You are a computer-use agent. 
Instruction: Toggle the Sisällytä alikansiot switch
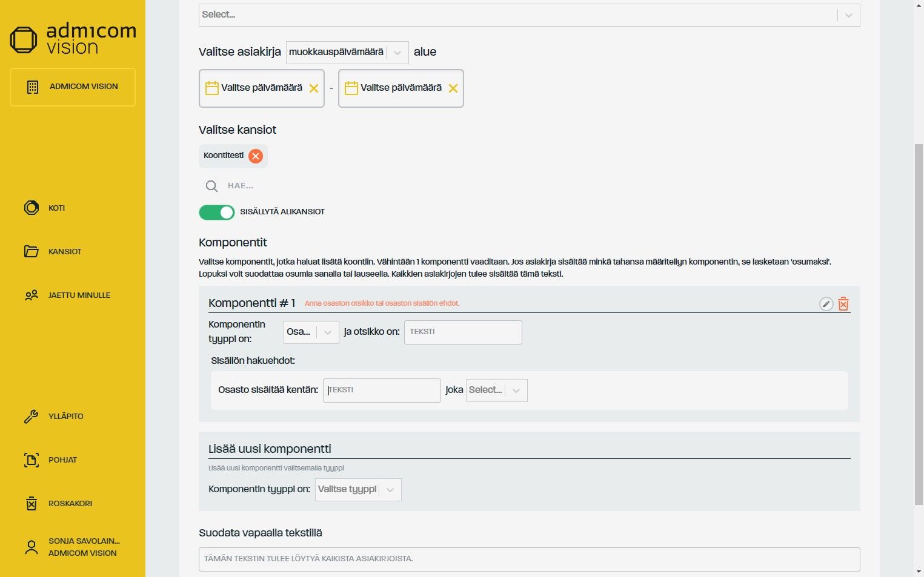217,212
